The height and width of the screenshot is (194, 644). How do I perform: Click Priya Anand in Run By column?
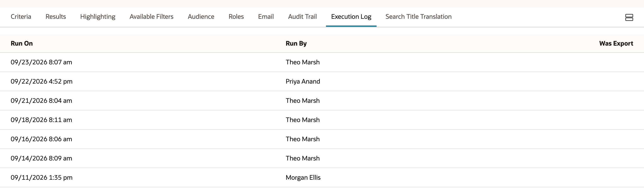pyautogui.click(x=303, y=82)
